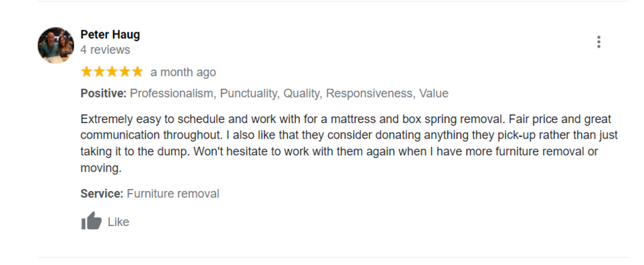Click the thumbs-up icon

(x=91, y=221)
